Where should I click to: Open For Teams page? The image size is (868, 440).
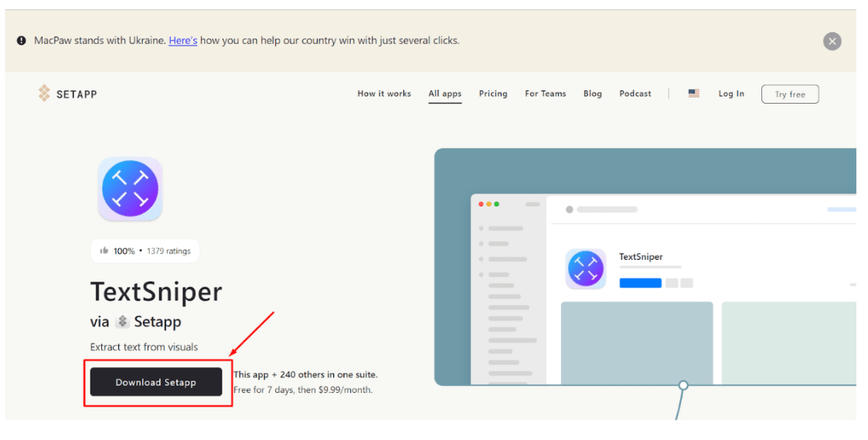[x=545, y=94]
